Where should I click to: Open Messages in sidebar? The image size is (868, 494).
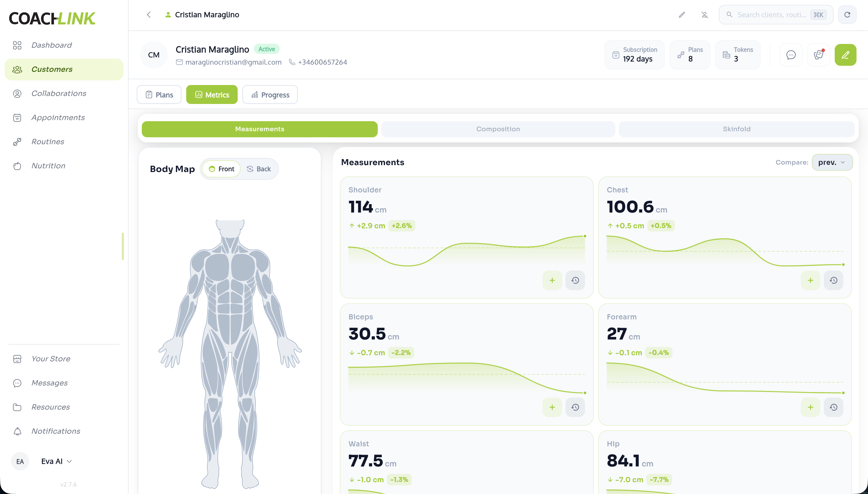(64, 383)
